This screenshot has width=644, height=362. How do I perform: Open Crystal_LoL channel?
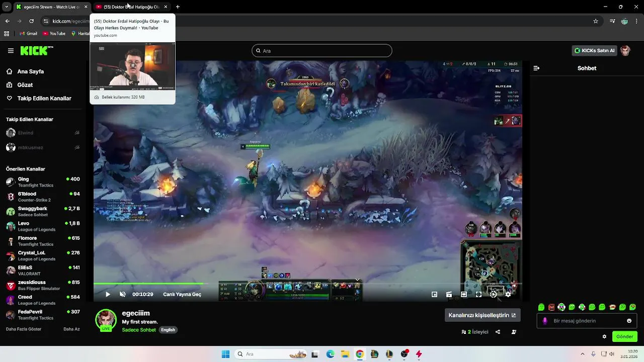point(43,256)
